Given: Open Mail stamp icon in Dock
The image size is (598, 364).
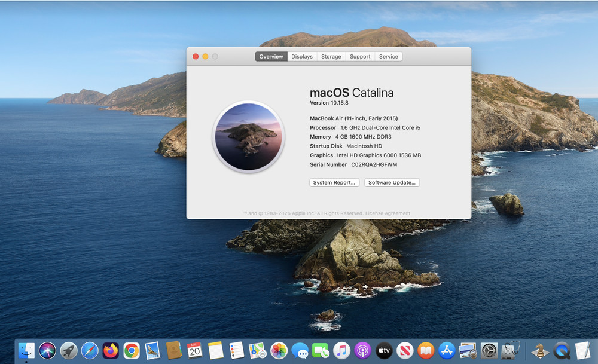Looking at the screenshot, I should [x=152, y=351].
